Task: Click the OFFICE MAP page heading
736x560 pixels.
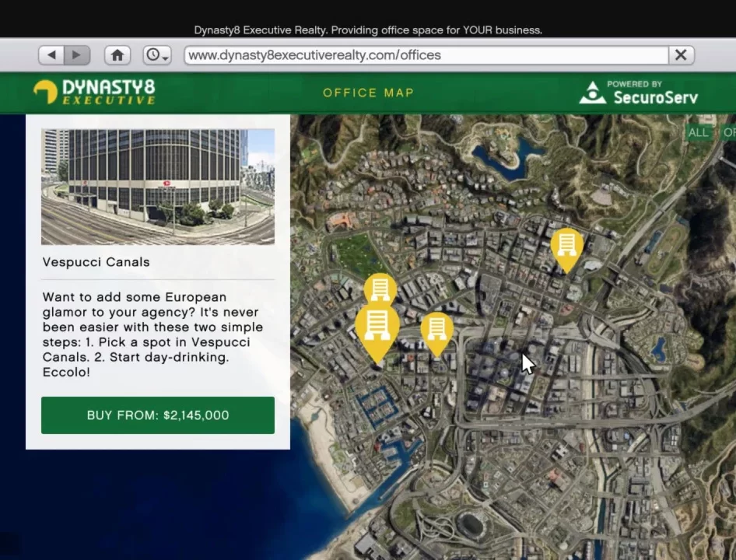Action: (x=369, y=93)
